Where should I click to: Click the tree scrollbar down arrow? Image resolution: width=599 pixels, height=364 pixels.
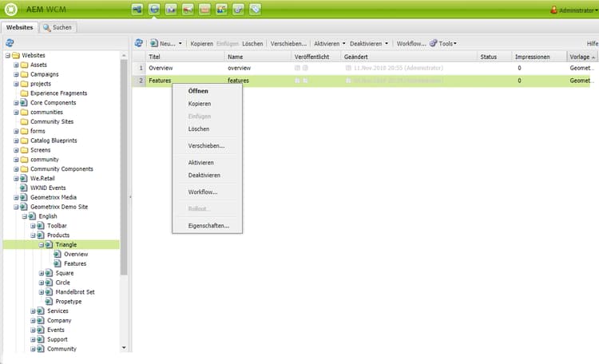(x=124, y=347)
